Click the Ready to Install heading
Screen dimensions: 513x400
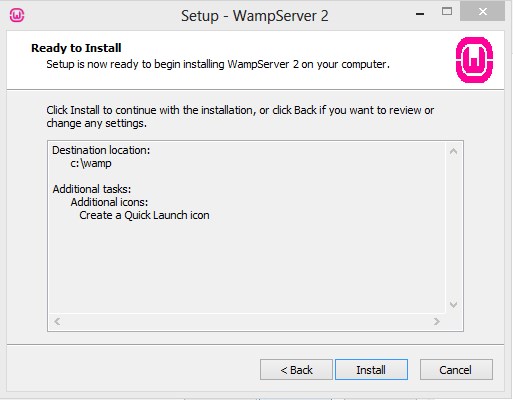click(76, 48)
